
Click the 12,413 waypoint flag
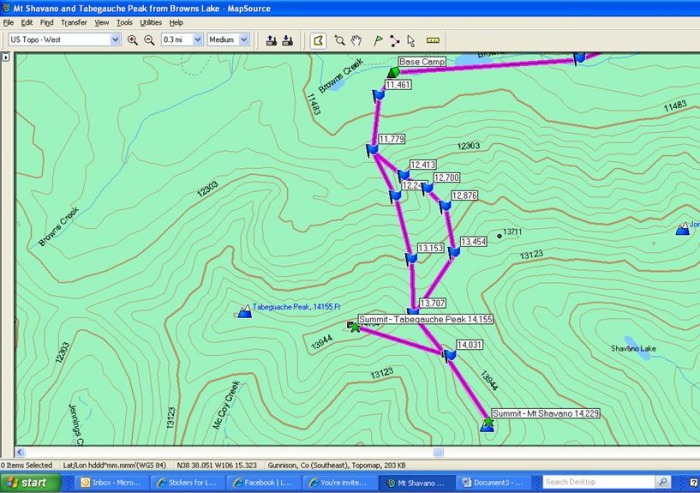point(404,175)
